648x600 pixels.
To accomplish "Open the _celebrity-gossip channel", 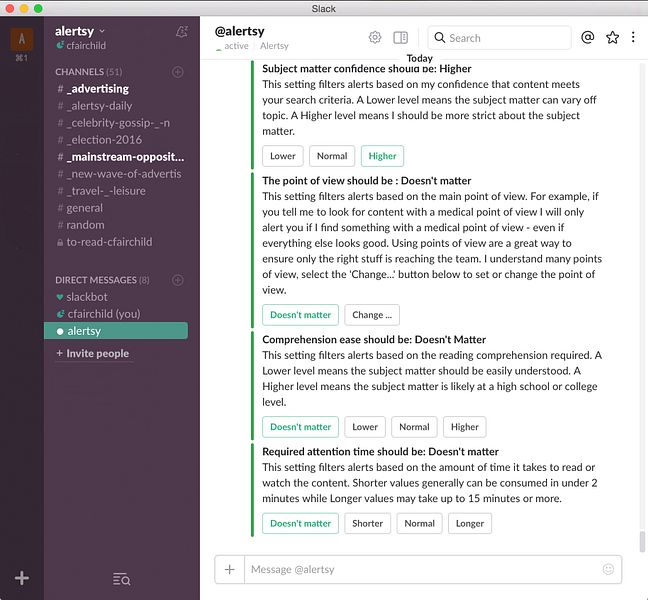I will pos(116,123).
